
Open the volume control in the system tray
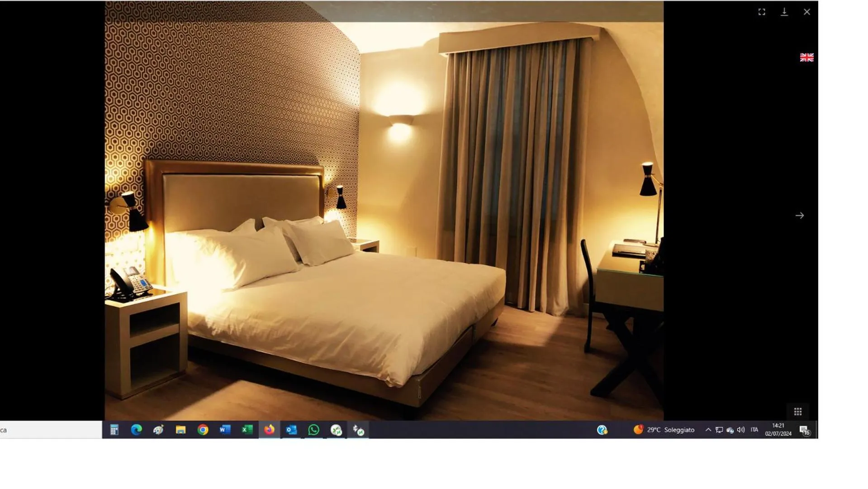740,430
